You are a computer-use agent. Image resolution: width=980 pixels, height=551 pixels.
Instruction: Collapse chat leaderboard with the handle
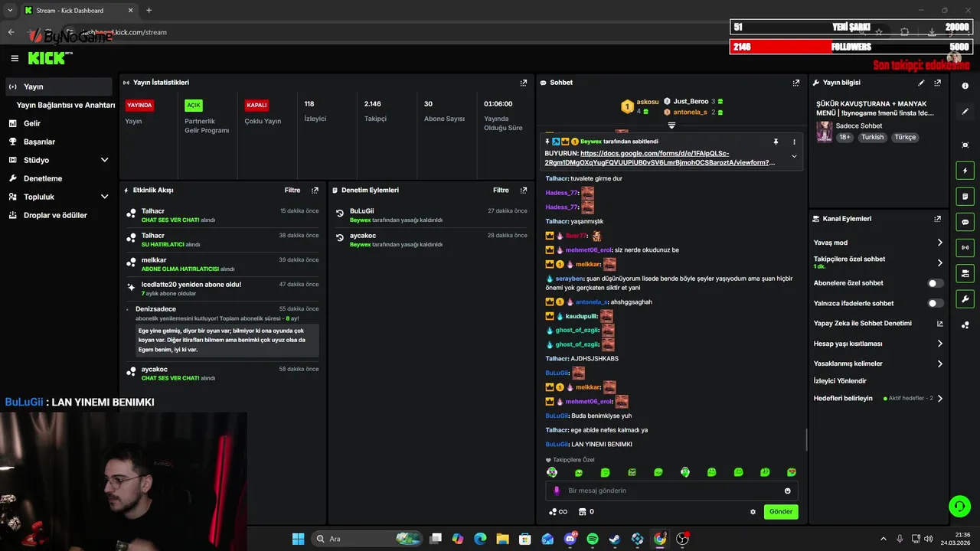pos(671,125)
